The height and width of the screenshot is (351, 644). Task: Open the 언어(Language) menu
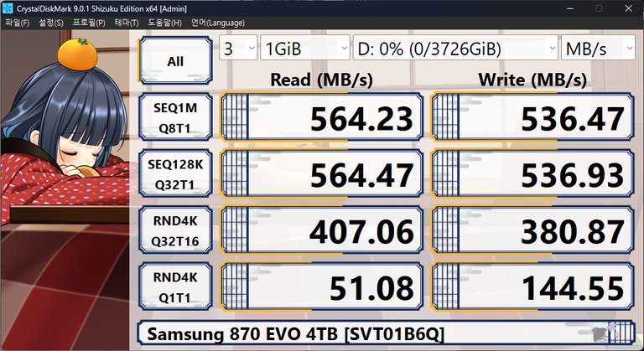218,23
